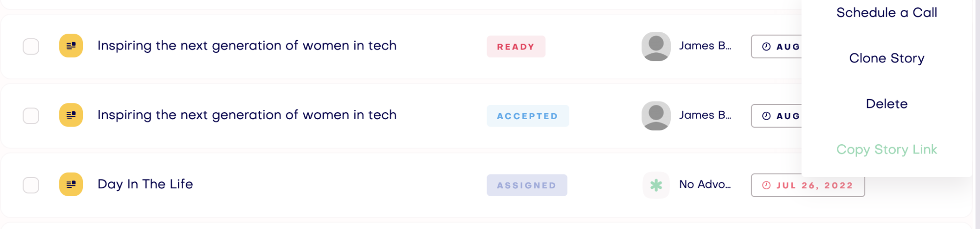Click James B. avatar in READY row
Viewport: 980px width, 229px height.
pos(656,46)
